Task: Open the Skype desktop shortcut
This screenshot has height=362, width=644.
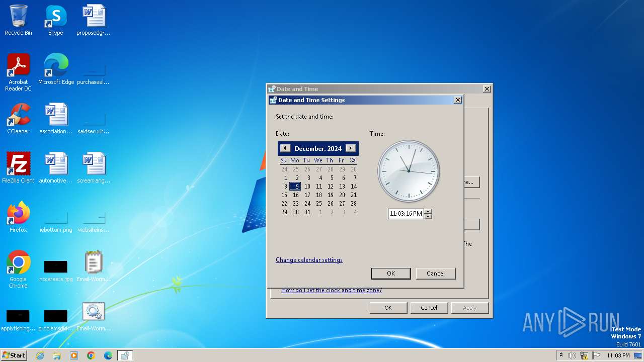Action: [56, 20]
